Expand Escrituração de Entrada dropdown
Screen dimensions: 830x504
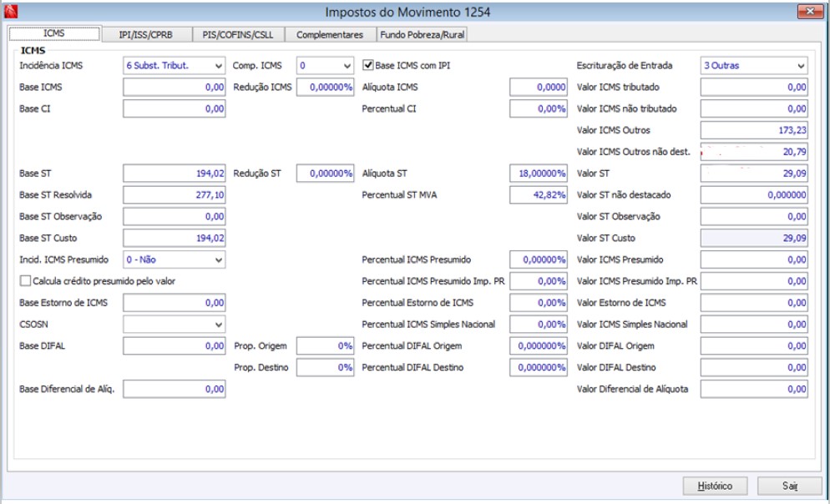tap(754, 66)
